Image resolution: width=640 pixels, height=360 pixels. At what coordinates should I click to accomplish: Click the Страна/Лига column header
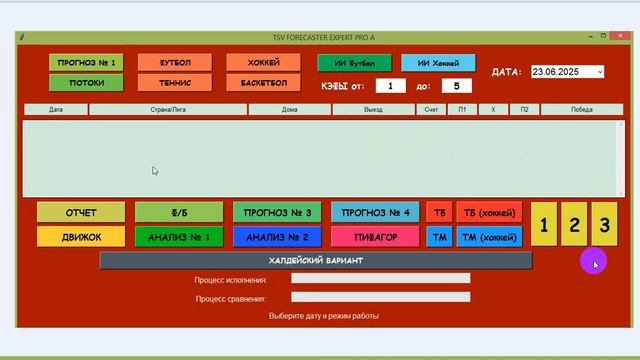pos(168,109)
